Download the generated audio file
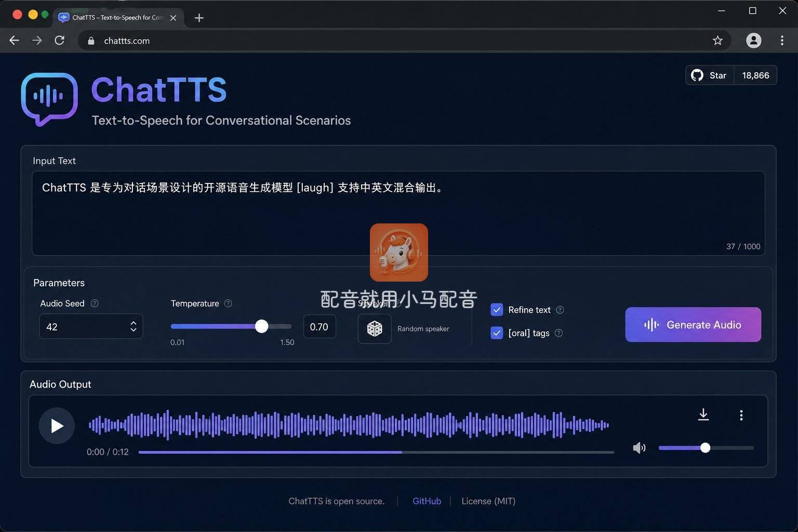Screen dimensions: 798x532 pos(703,415)
